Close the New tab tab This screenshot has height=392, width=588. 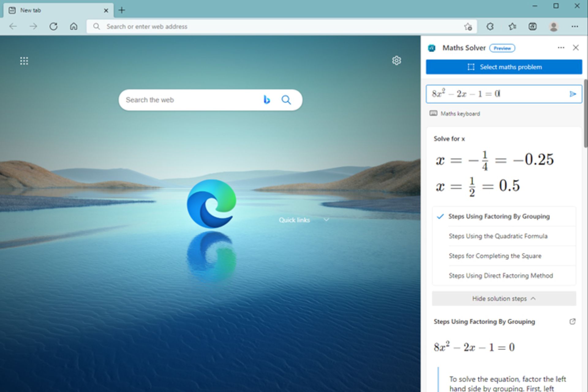coord(106,10)
